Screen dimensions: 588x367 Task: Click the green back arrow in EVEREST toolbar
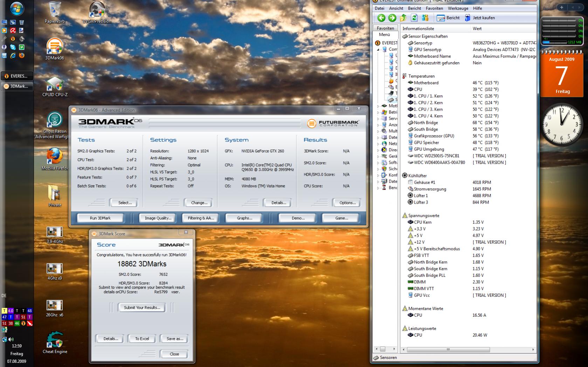coord(381,18)
